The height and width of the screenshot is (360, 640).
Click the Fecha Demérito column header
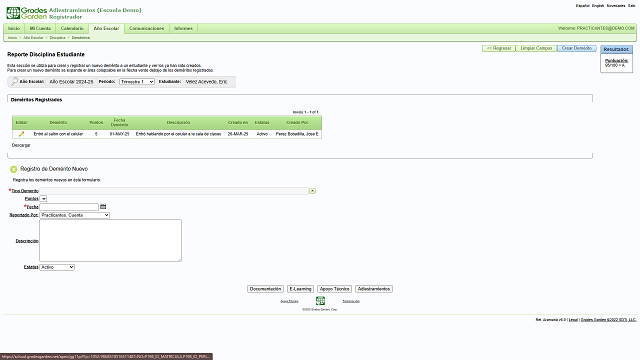119,122
